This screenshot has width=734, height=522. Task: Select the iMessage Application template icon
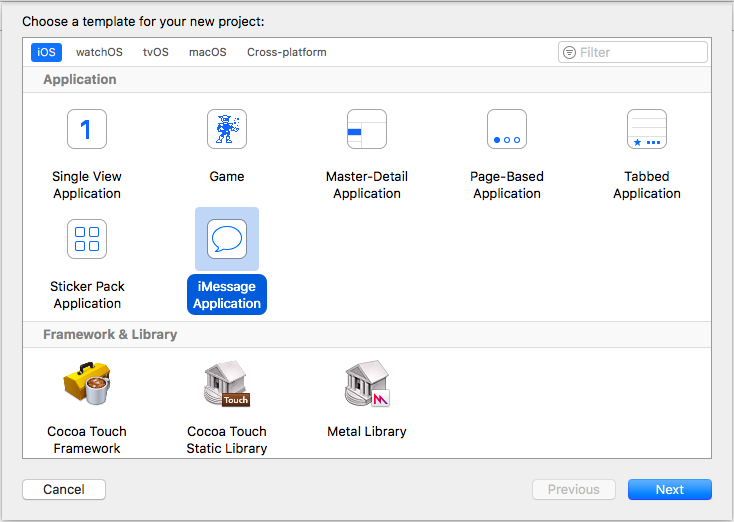click(x=227, y=239)
